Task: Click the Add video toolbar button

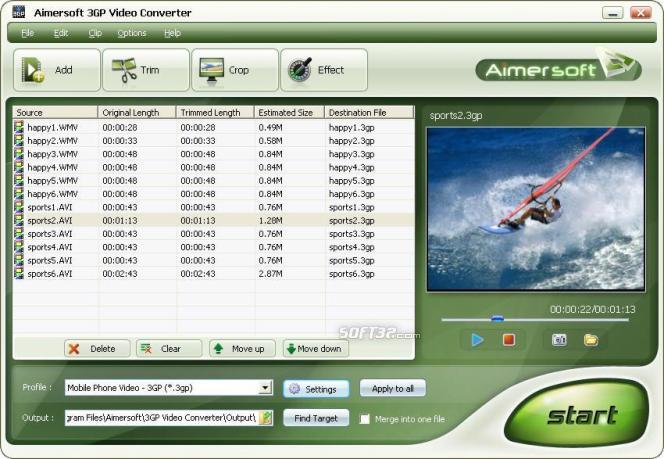Action: coord(57,70)
